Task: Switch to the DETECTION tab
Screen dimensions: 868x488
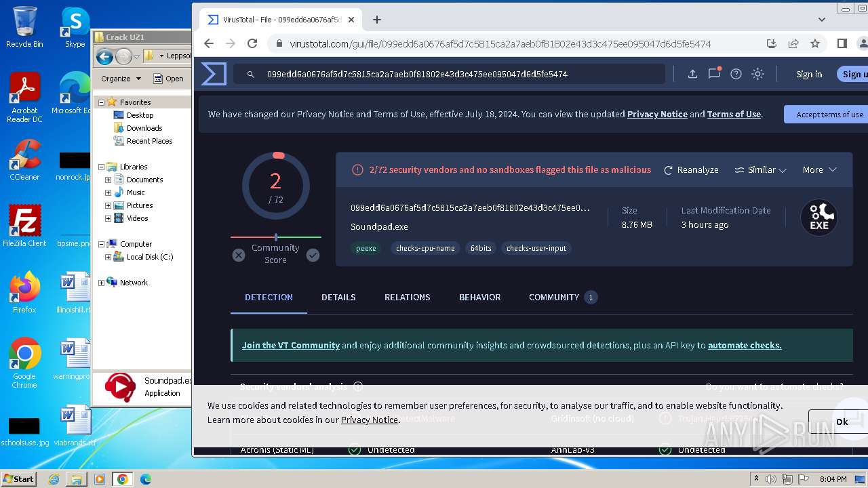Action: tap(269, 297)
